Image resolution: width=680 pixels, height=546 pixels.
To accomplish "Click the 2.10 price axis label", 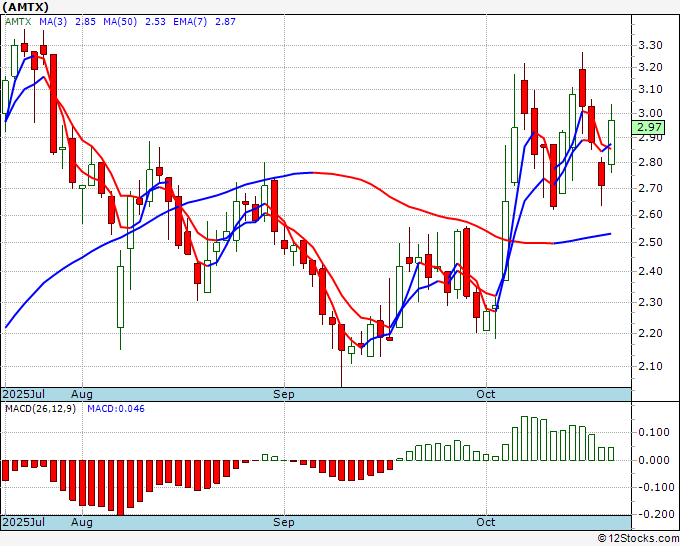I will [x=650, y=366].
